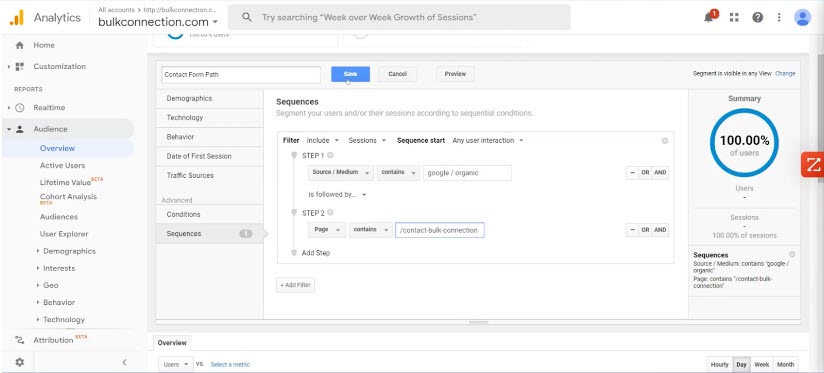Clear the Sequences summary entry
The width and height of the screenshot is (824, 373).
click(x=792, y=254)
